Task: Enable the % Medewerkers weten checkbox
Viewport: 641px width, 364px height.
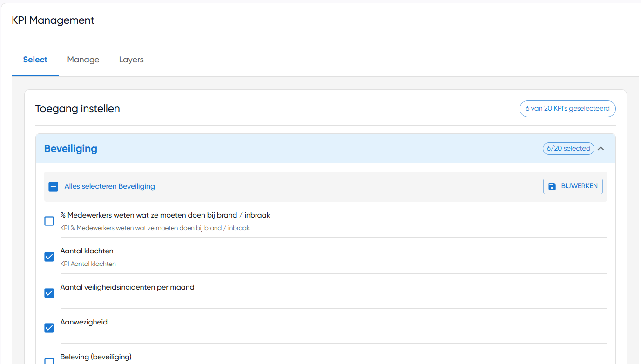Action: pos(49,221)
